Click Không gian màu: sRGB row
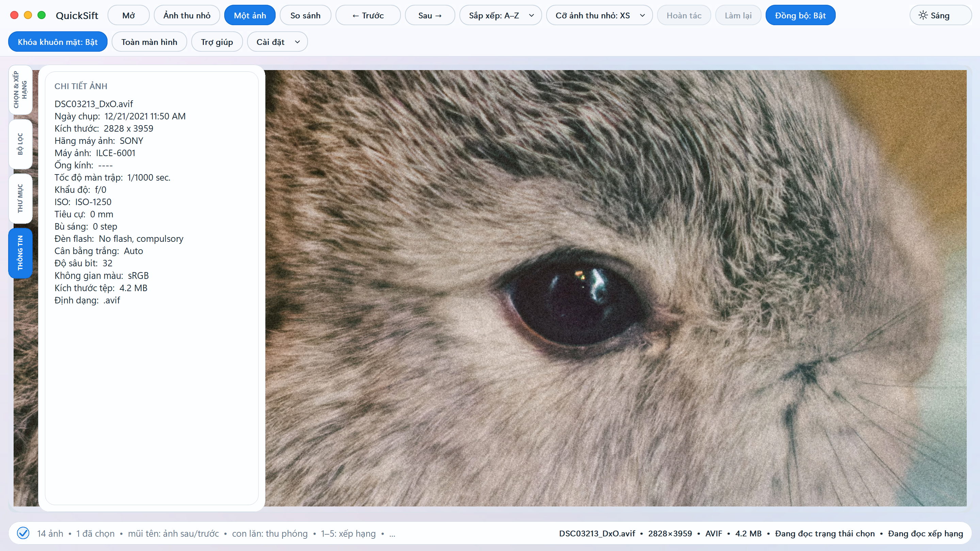This screenshot has height=551, width=980. [x=102, y=275]
